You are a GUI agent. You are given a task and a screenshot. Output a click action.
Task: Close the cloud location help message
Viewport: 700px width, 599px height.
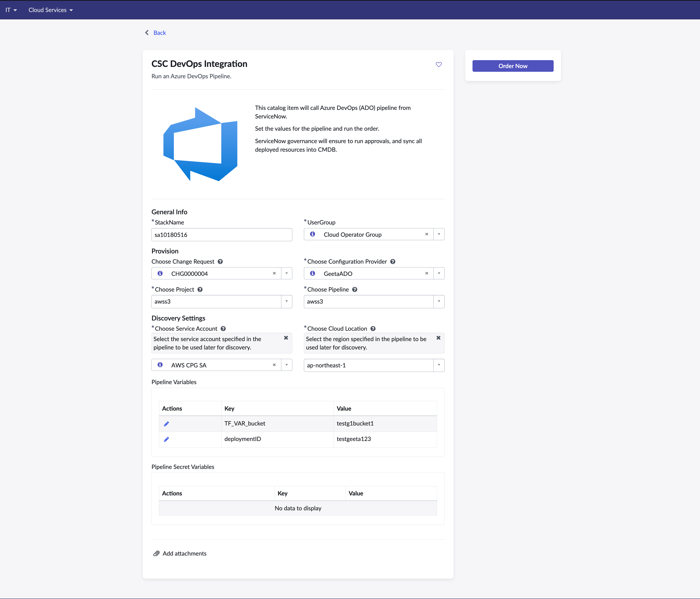438,338
